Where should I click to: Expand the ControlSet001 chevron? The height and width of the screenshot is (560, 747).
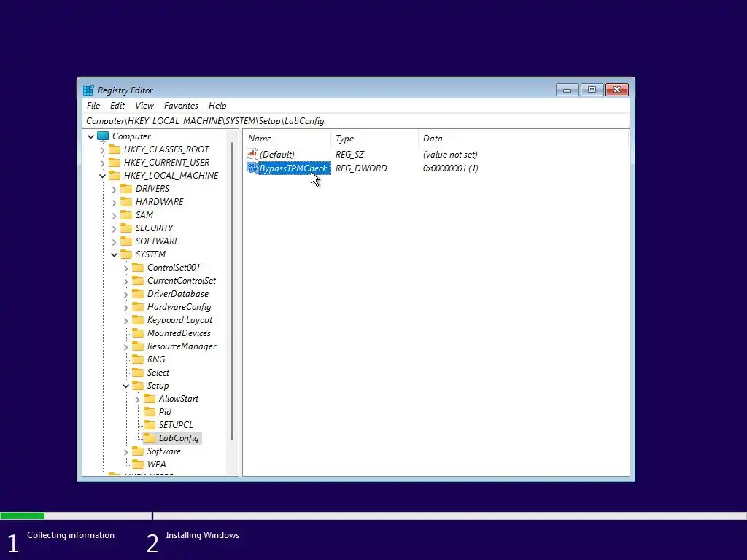125,268
